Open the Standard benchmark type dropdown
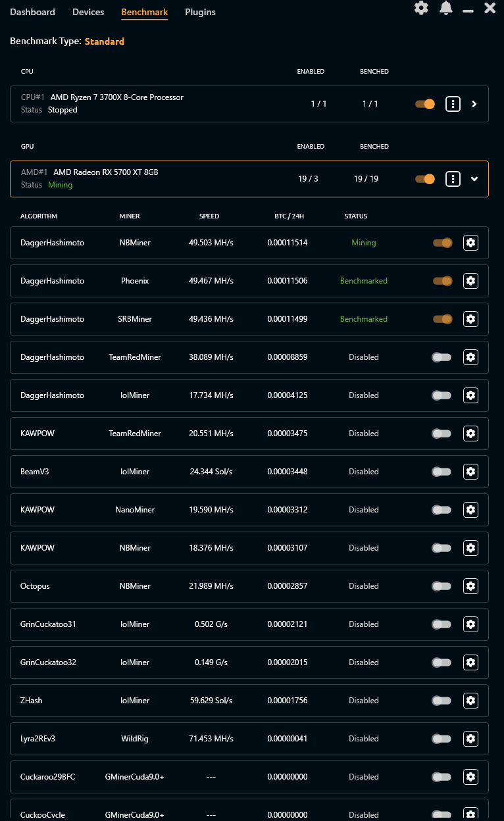504x821 pixels. point(105,41)
